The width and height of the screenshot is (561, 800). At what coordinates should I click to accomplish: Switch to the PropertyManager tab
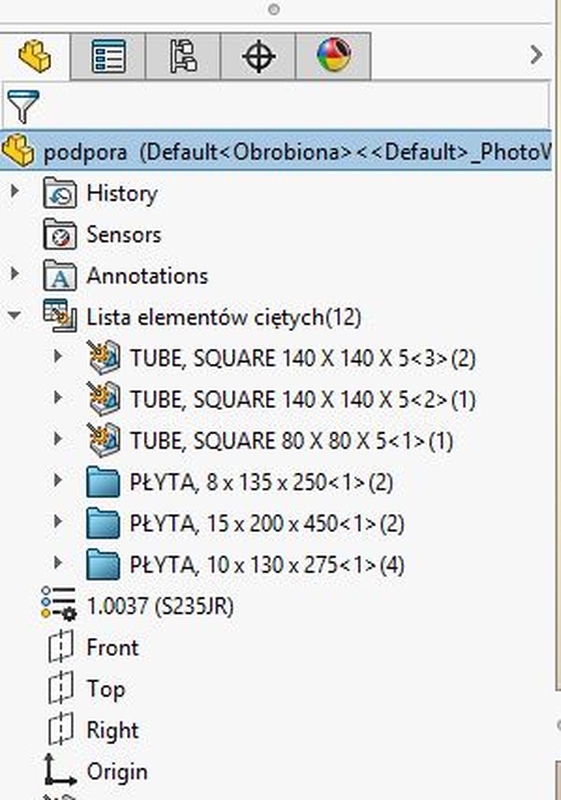(x=108, y=56)
